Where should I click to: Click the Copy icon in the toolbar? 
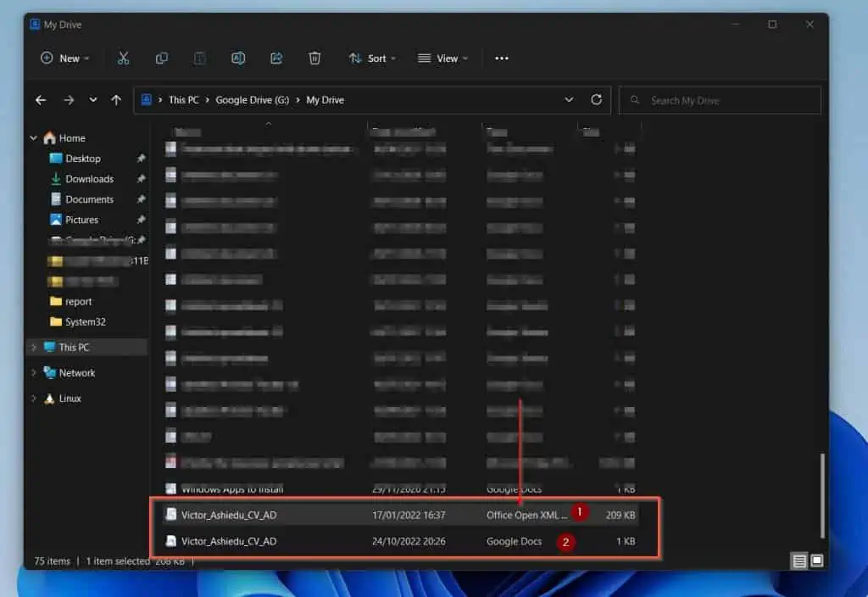click(162, 59)
